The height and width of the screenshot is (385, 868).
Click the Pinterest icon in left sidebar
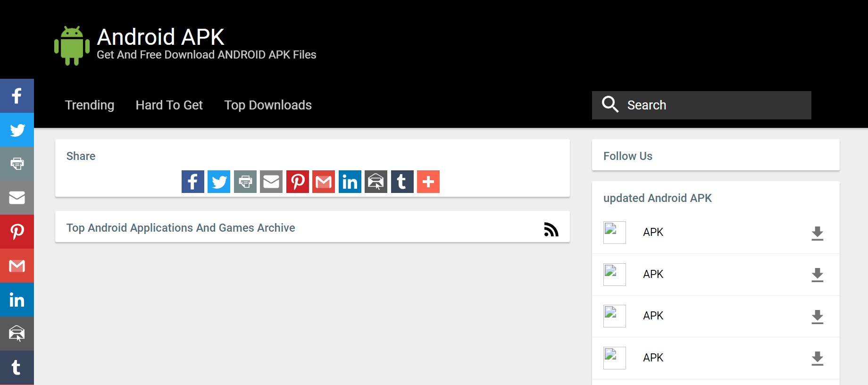pos(17,232)
